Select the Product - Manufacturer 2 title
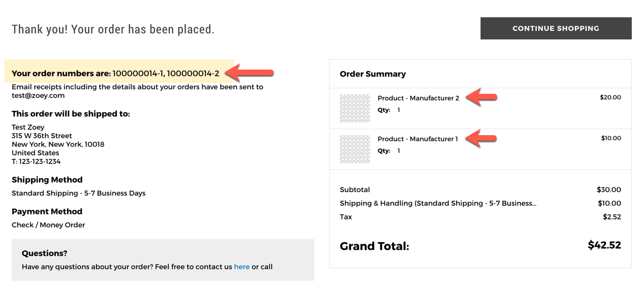The image size is (644, 295). pos(418,98)
